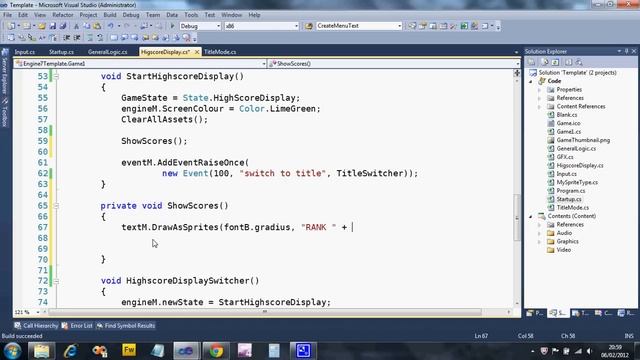Open the Engine7Template.Game1 class dropdown
Image resolution: width=640 pixels, height=360 pixels.
tap(264, 64)
